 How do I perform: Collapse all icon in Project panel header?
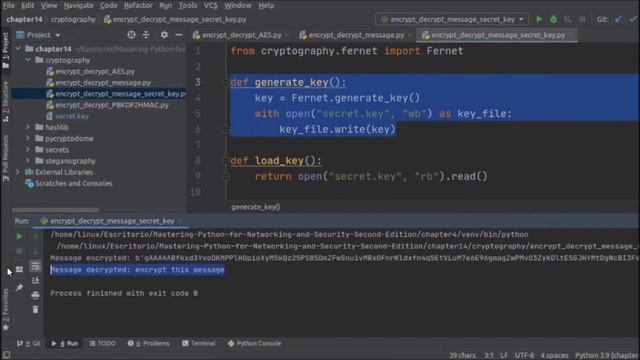(x=146, y=35)
